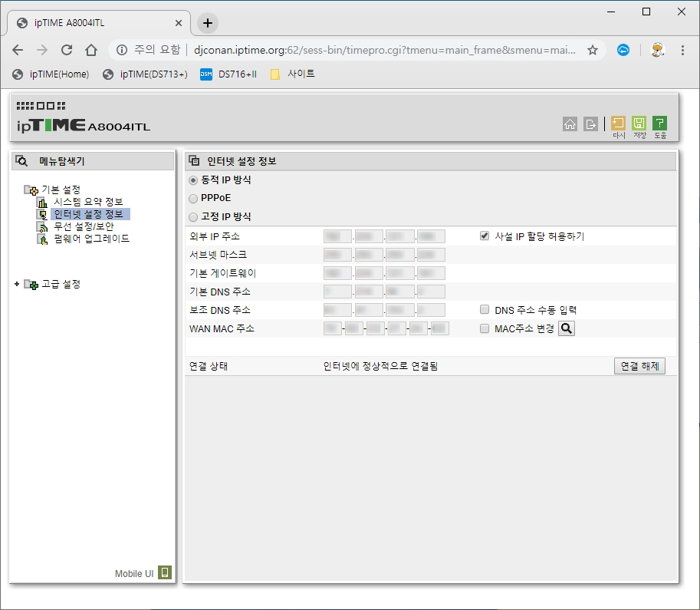Select 고정 IP 방식 radio button
The width and height of the screenshot is (700, 610).
(193, 217)
